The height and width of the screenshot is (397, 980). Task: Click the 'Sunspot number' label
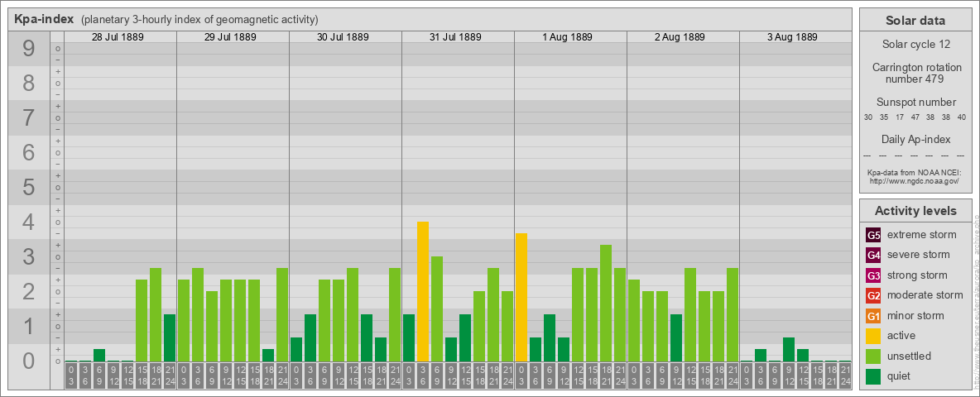point(916,103)
